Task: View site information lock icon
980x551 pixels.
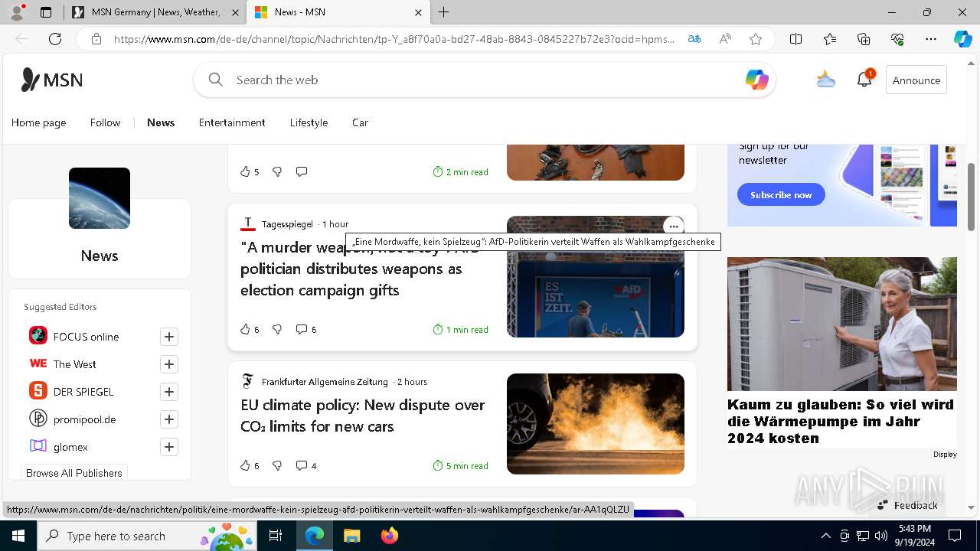Action: point(96,39)
